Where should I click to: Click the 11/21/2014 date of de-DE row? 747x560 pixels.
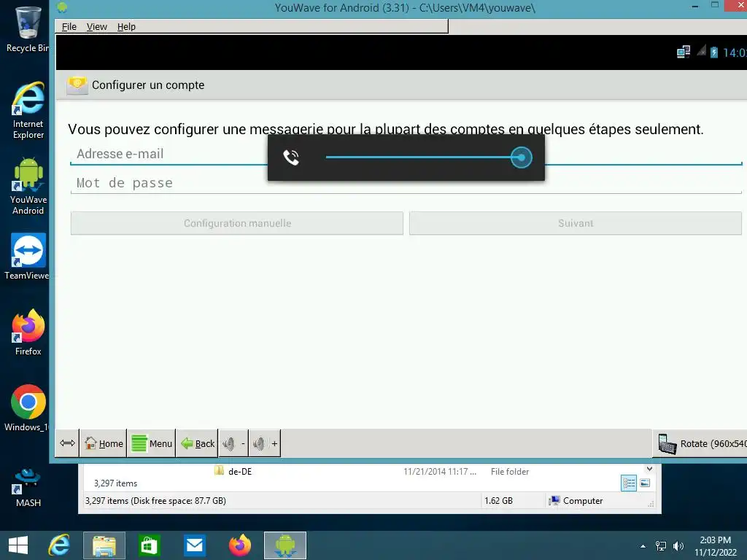click(x=440, y=472)
